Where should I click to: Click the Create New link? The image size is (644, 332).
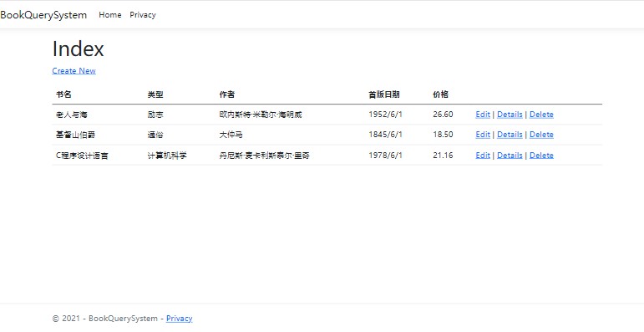coord(74,71)
